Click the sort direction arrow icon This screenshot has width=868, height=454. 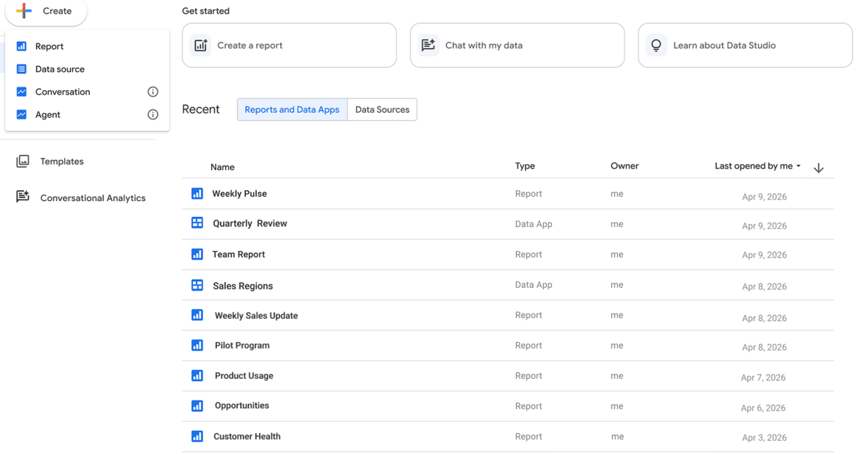(x=818, y=168)
